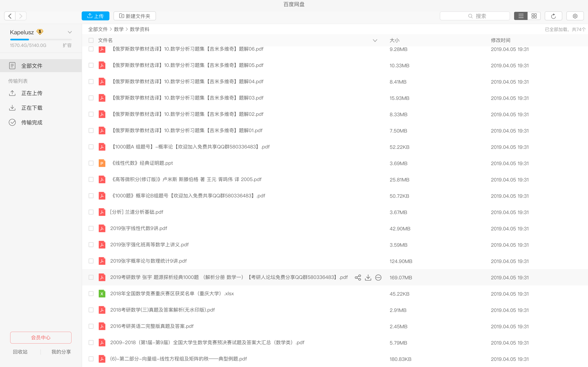Click the share icon on the hovered row
The image size is (588, 367).
pos(358,277)
